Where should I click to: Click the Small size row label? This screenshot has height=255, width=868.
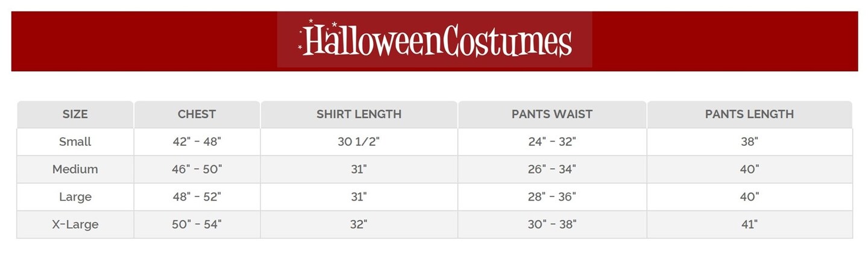75,142
